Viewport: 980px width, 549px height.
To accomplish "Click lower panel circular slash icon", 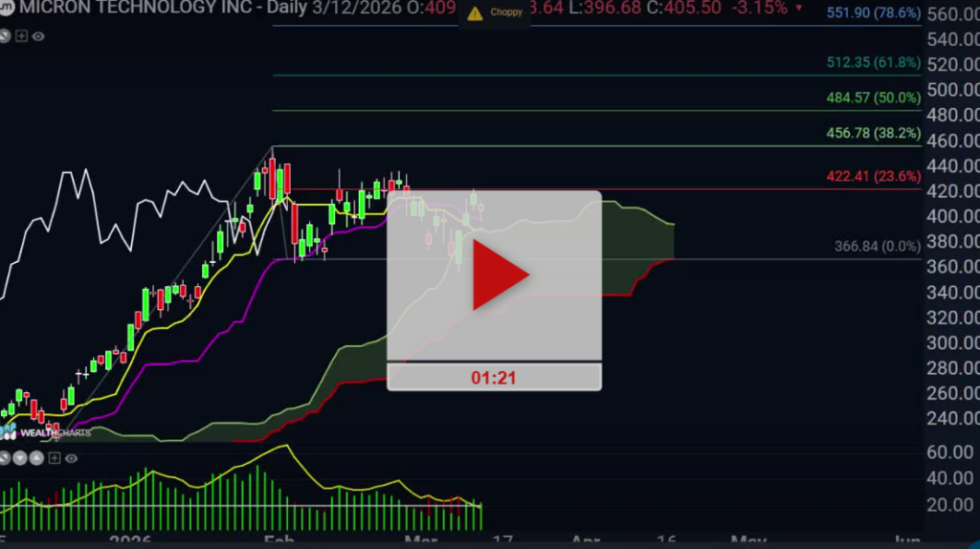I will 5,458.
